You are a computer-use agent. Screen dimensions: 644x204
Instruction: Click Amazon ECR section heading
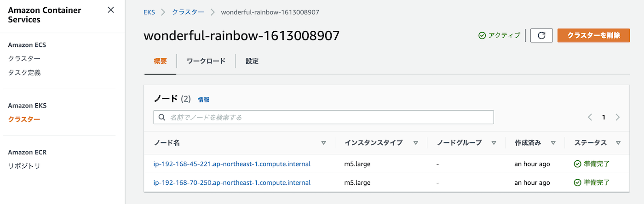click(x=28, y=152)
